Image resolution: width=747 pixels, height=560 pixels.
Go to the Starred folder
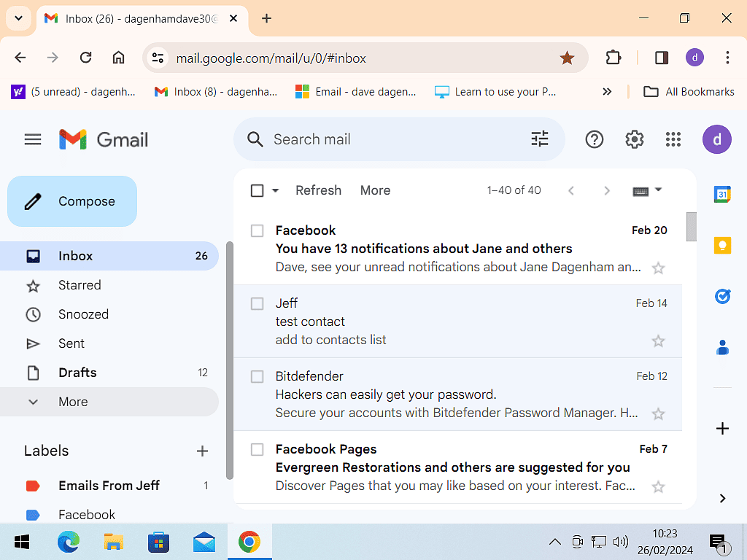coord(80,285)
